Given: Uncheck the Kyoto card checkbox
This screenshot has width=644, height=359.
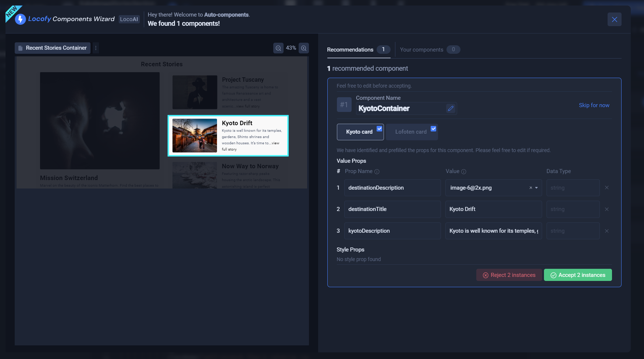Looking at the screenshot, I should tap(379, 129).
